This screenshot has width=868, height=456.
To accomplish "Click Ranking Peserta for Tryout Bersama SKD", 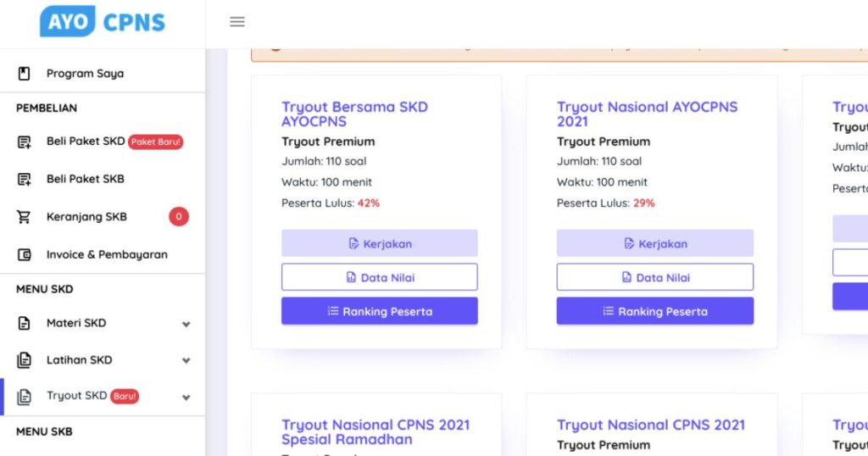I will pyautogui.click(x=380, y=311).
